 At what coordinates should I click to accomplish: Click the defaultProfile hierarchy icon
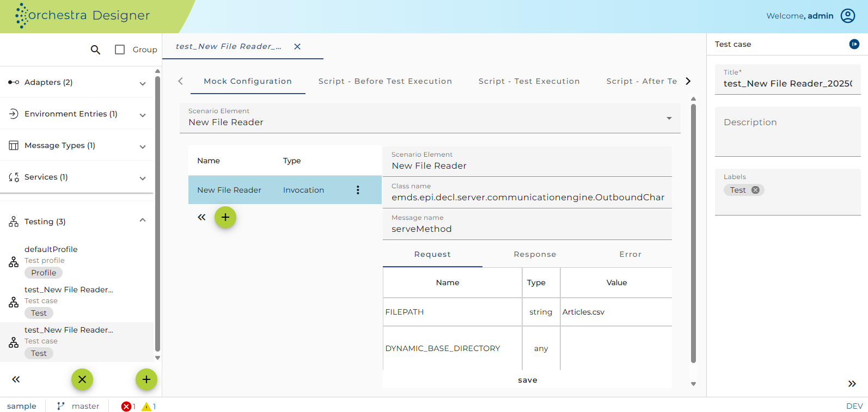(x=14, y=262)
